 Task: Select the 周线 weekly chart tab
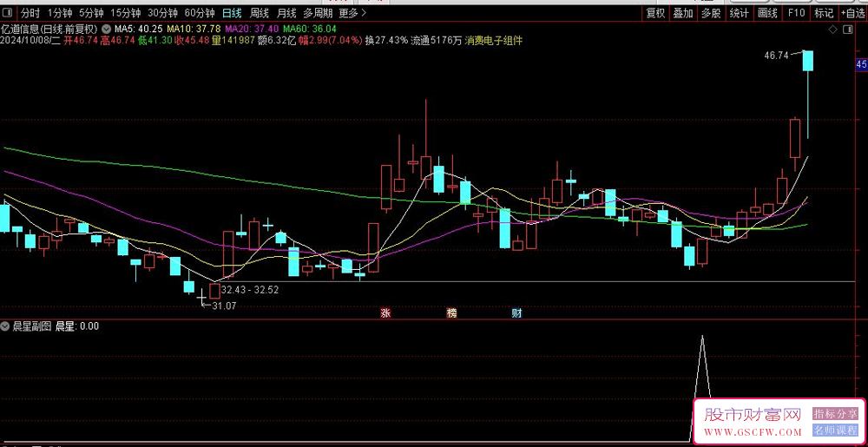259,13
